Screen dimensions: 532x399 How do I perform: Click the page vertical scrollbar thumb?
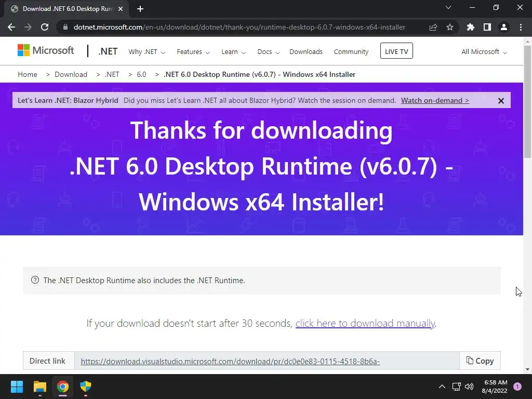coord(527,102)
